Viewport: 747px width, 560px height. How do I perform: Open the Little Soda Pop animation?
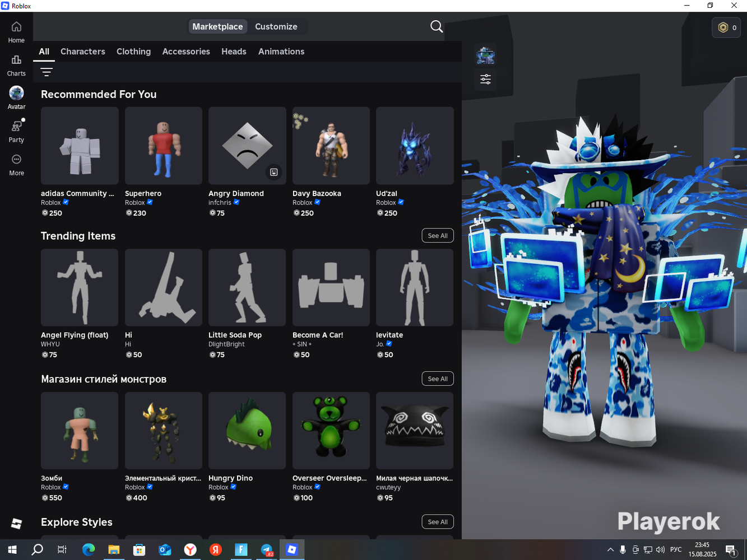coord(247,288)
